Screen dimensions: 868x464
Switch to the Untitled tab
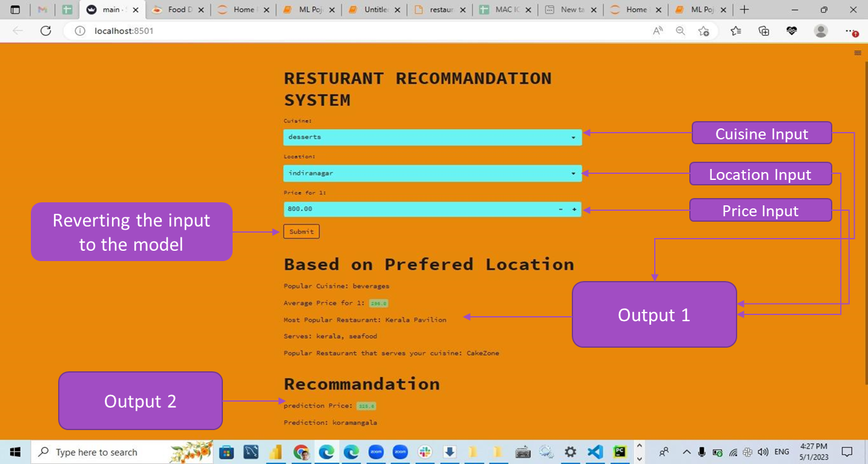click(x=374, y=10)
